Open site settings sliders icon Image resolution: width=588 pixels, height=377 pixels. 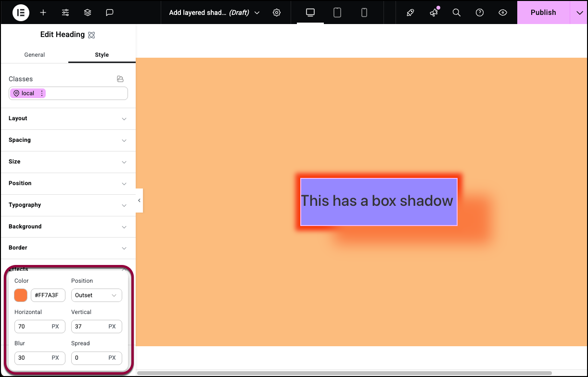[x=65, y=13]
